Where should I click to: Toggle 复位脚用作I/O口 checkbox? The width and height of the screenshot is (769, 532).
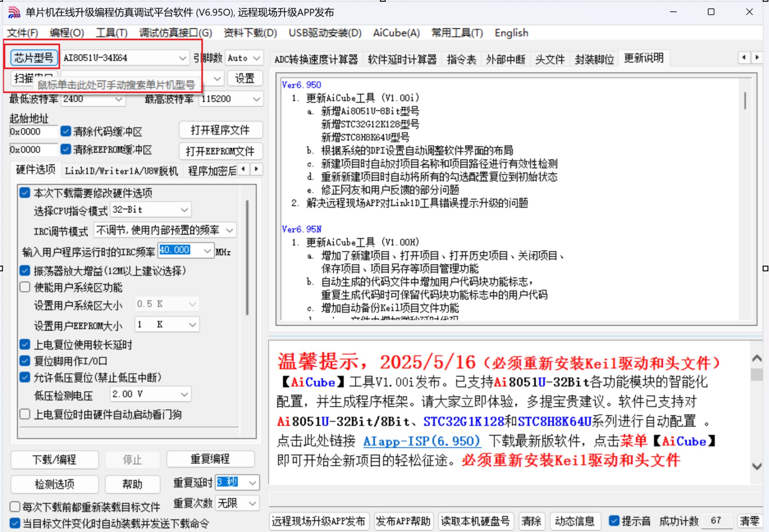pos(25,361)
